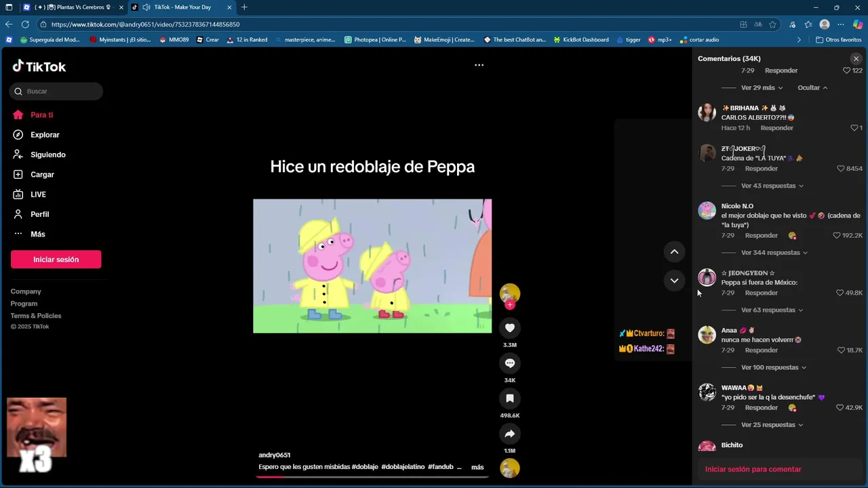This screenshot has height=488, width=868.
Task: Like JOKER's comment with 8454 likes
Action: pos(841,169)
